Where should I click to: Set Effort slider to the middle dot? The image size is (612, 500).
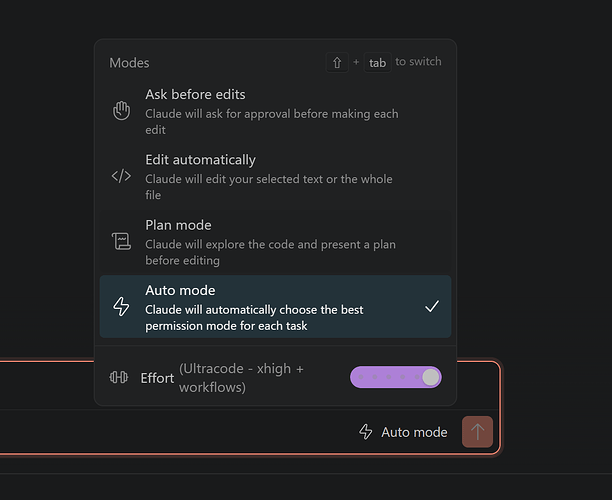click(x=389, y=377)
